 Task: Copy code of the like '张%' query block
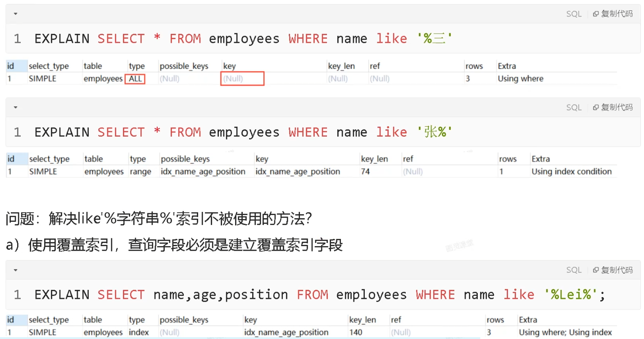pyautogui.click(x=612, y=107)
